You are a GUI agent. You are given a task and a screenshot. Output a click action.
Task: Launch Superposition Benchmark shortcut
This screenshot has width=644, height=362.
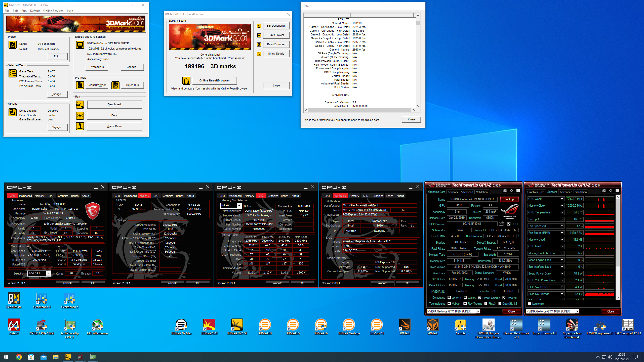click(x=572, y=329)
